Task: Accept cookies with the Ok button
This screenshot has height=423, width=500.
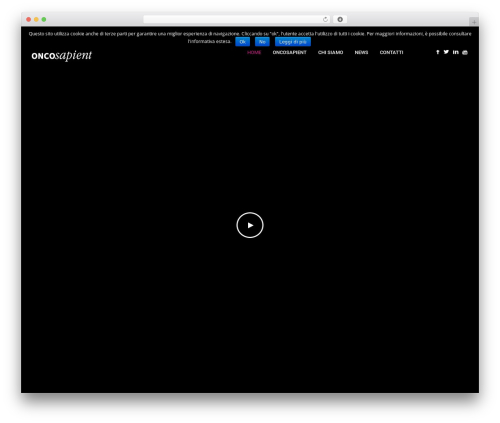Action: click(242, 42)
